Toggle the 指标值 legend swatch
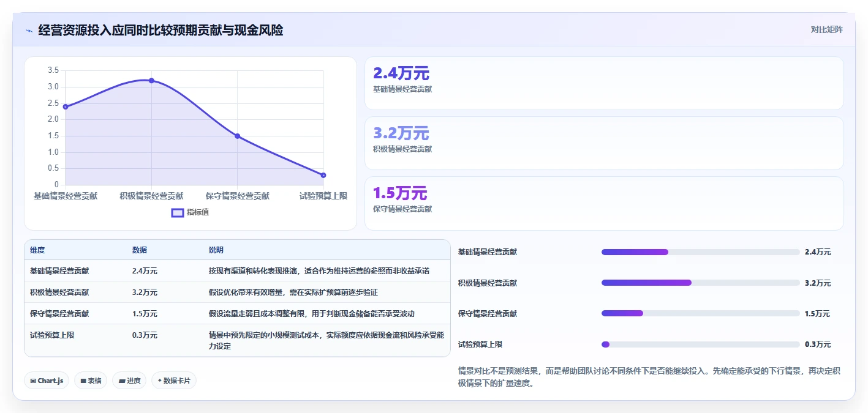 click(x=178, y=212)
